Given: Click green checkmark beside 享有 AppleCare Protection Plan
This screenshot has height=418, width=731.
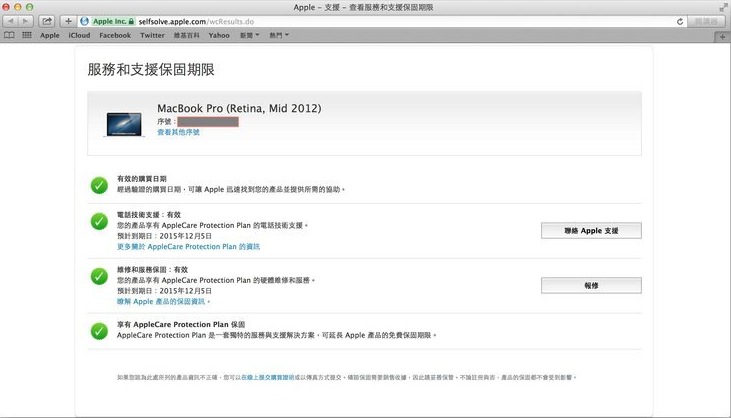Looking at the screenshot, I should [x=99, y=331].
